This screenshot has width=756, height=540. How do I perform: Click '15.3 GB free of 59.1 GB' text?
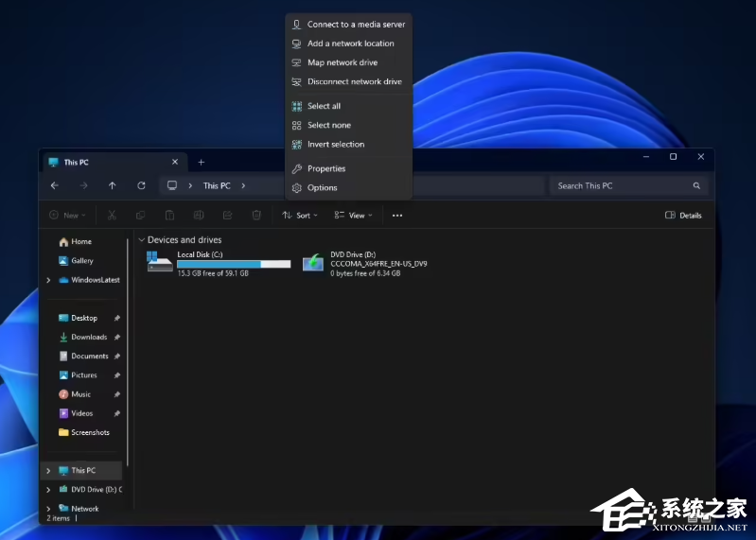pos(213,273)
